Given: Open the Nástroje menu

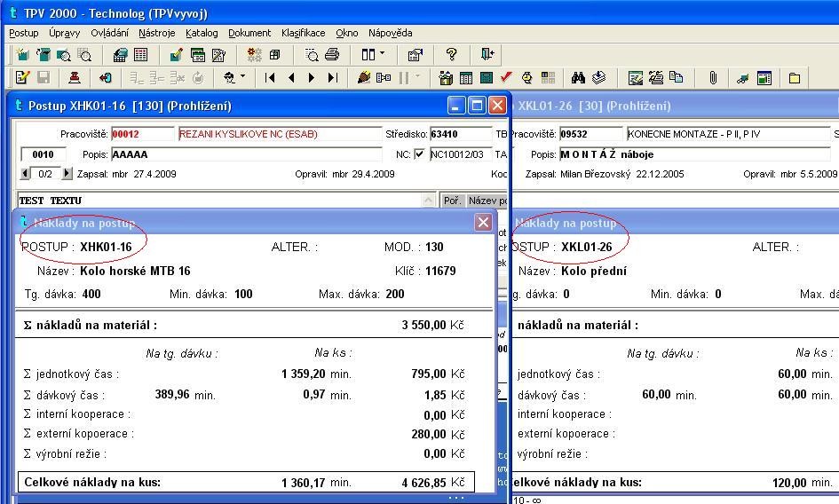Looking at the screenshot, I should [x=157, y=33].
